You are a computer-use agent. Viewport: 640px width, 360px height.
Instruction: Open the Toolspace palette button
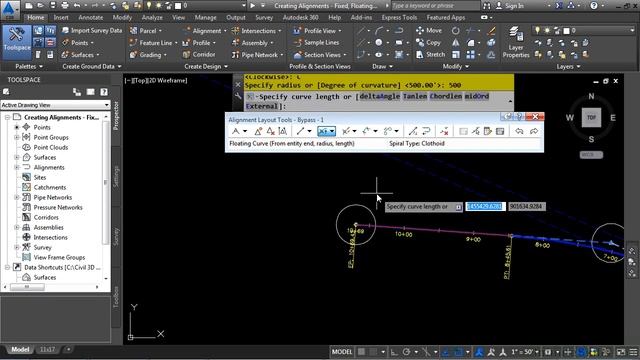tap(16, 42)
